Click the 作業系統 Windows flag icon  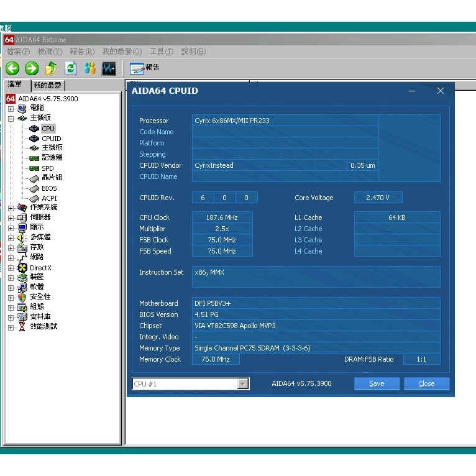tap(22, 208)
